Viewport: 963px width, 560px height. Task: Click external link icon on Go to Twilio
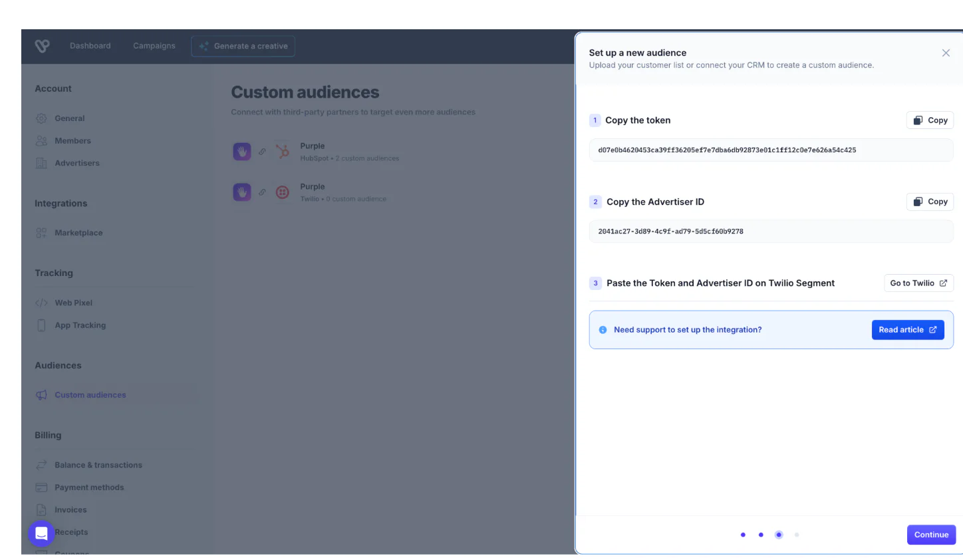(943, 283)
